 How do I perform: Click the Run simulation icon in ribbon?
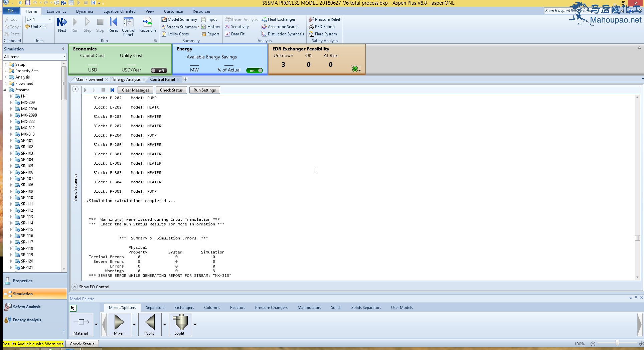coord(75,25)
